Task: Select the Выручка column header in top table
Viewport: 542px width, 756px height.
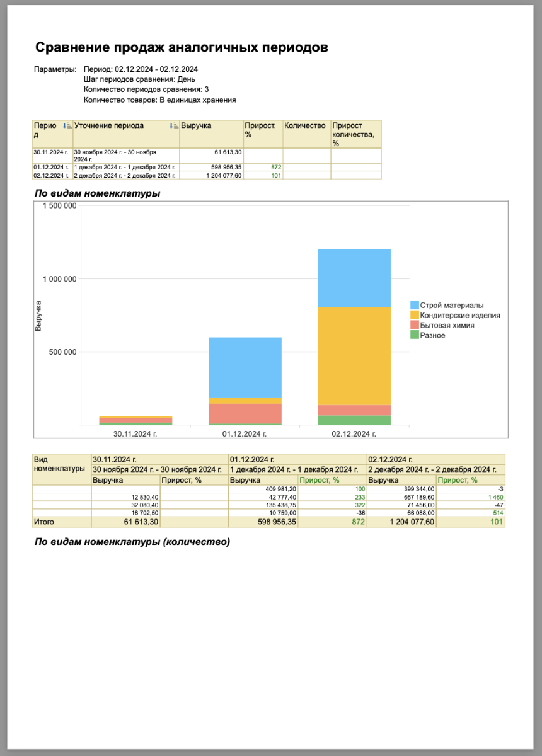Action: tap(210, 126)
